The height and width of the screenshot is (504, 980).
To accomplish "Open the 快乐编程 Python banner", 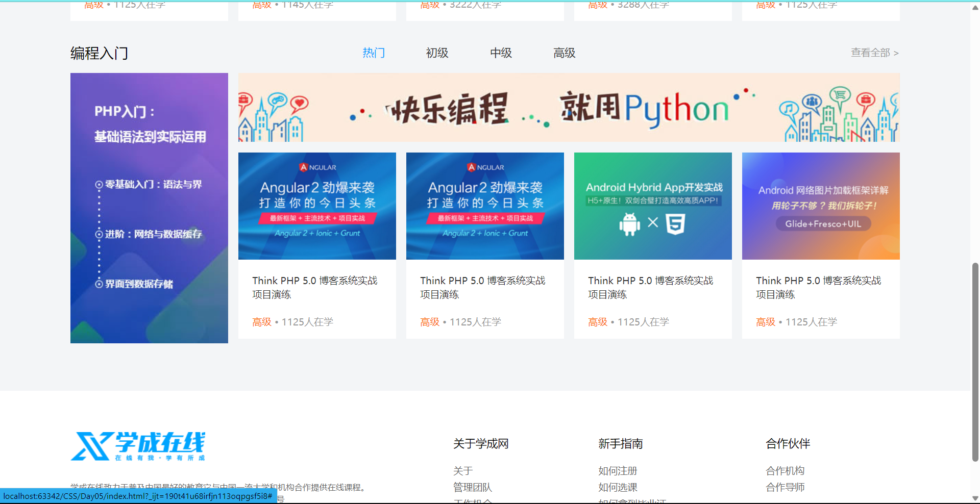I will [x=569, y=108].
